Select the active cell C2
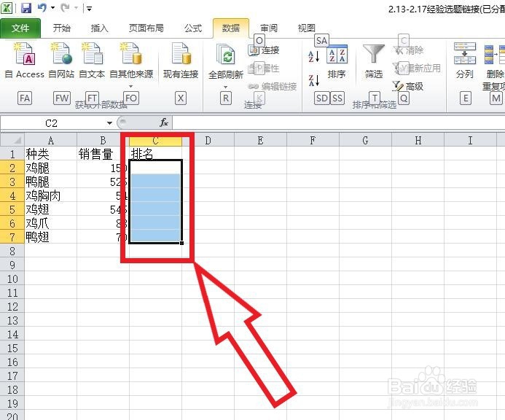 click(155, 168)
